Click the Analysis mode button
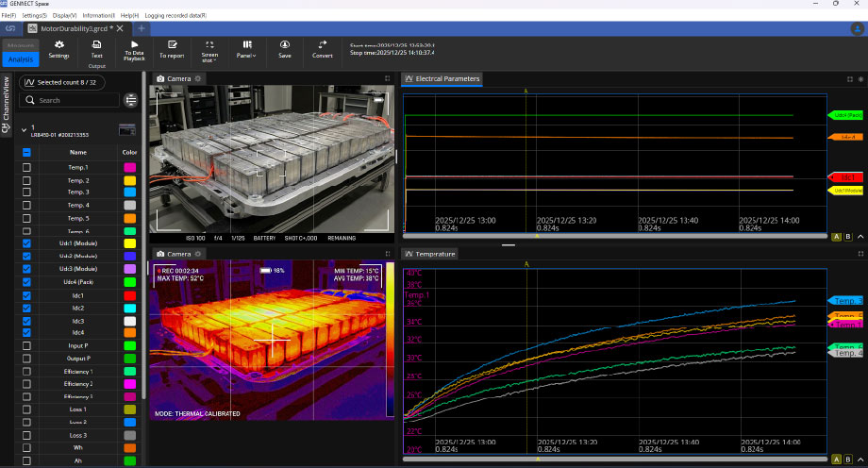This screenshot has height=468, width=868. pos(20,59)
